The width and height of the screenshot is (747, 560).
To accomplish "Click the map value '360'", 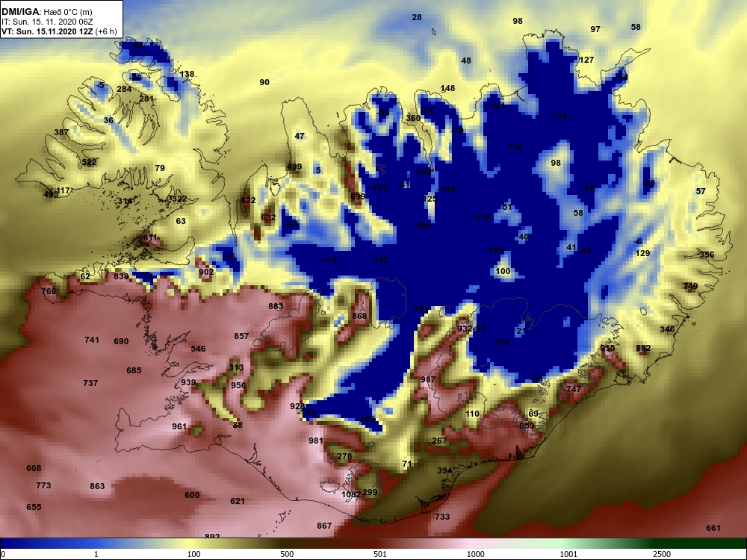I will click(413, 118).
